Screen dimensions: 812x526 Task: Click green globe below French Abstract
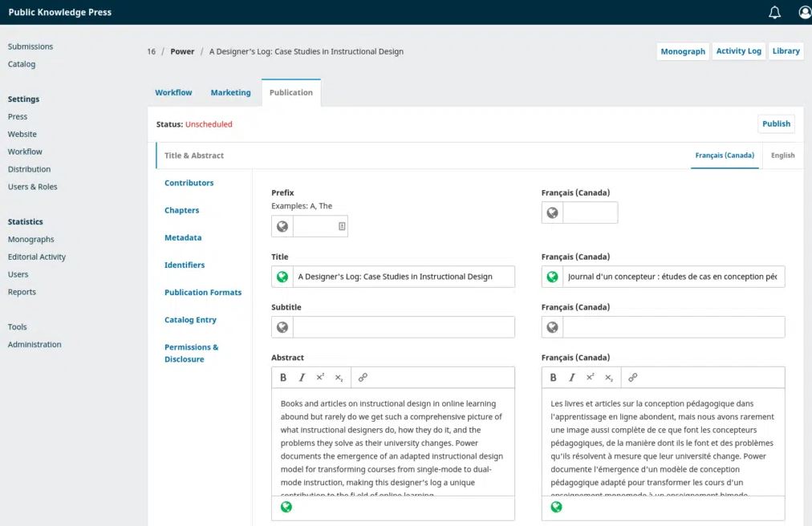[557, 508]
